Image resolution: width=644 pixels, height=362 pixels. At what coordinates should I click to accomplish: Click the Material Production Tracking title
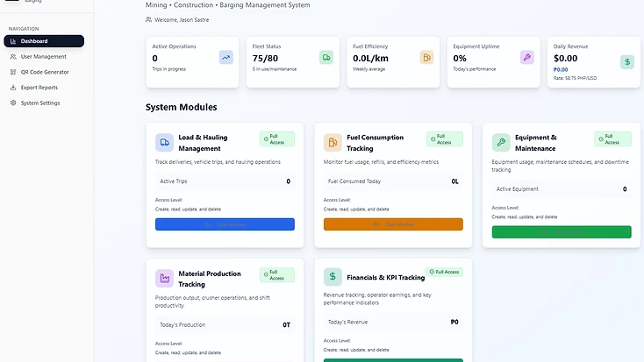(x=210, y=279)
